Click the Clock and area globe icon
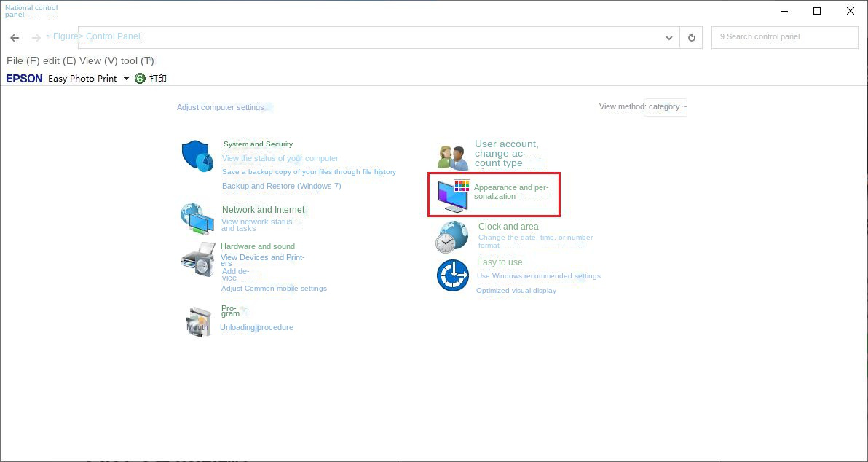Viewport: 868px width, 462px height. (452, 237)
